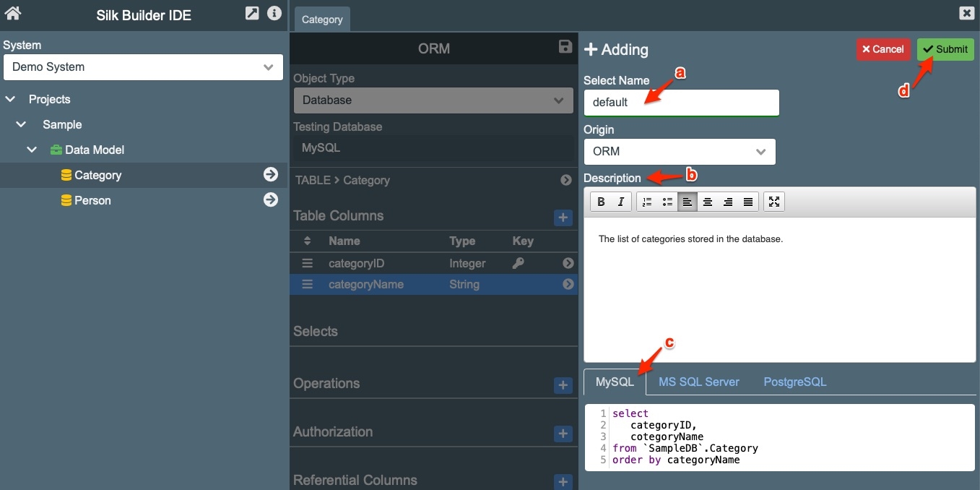
Task: Open the Origin dropdown set to ORM
Action: click(679, 152)
